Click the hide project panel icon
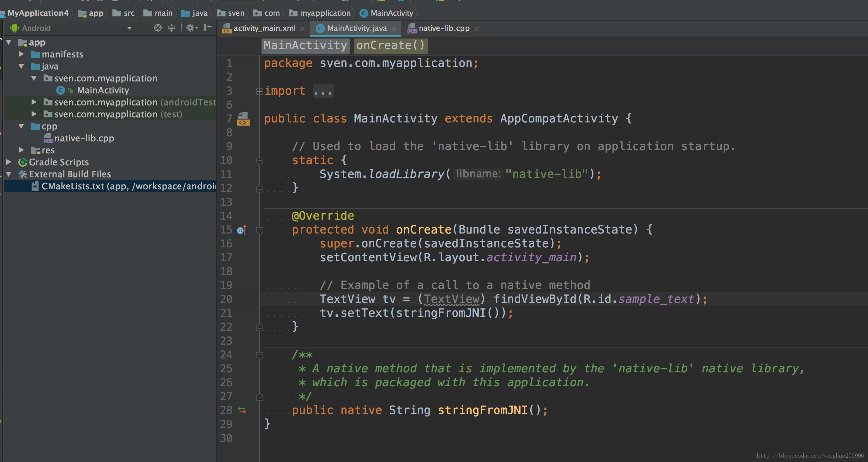 [x=208, y=27]
